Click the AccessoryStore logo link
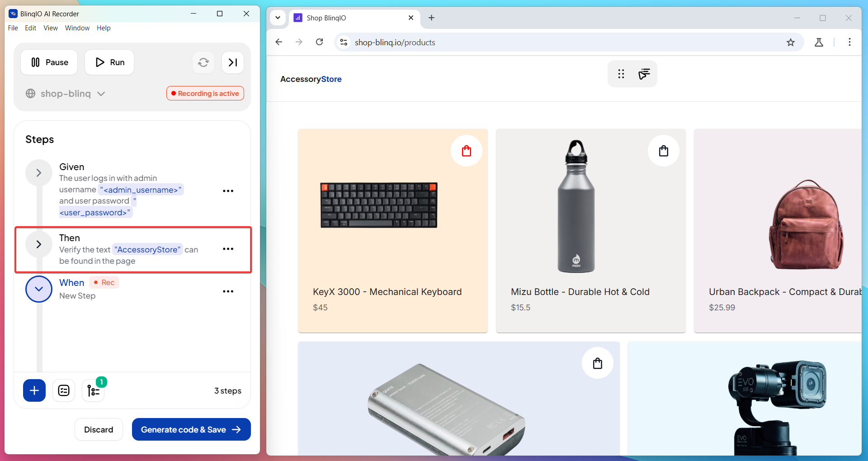The image size is (868, 461). (311, 79)
